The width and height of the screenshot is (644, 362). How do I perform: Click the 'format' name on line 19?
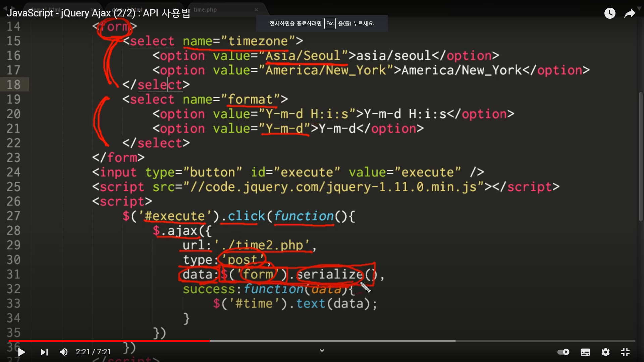click(250, 99)
